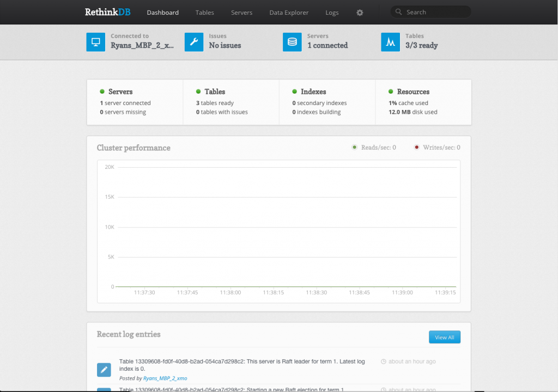Click the 11:38:00 time label

[231, 292]
